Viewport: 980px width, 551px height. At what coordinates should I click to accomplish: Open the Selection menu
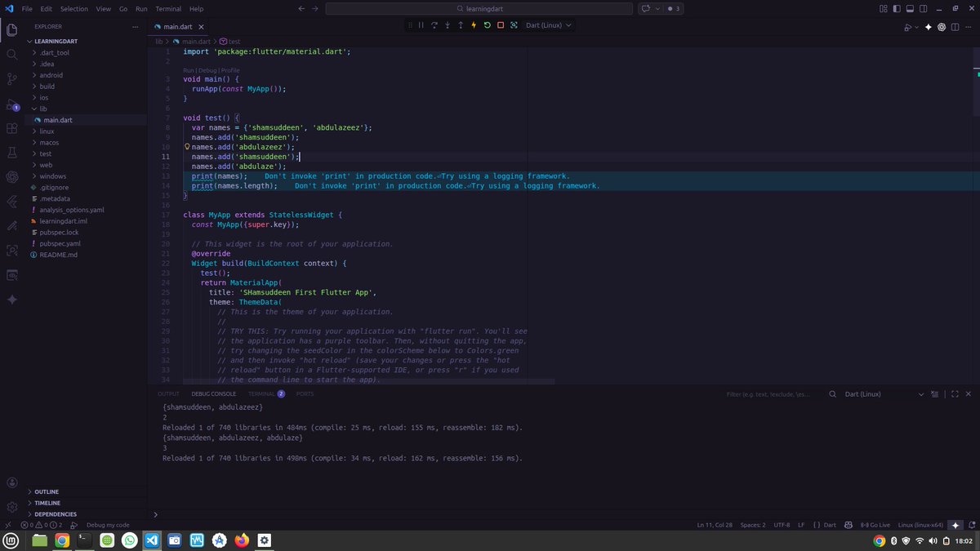(x=73, y=9)
